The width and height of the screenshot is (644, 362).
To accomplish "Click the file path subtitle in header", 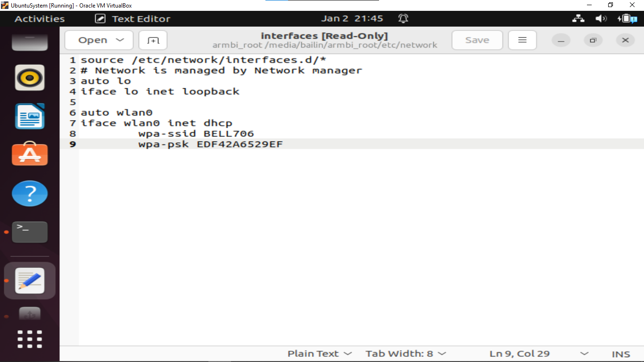I will (x=325, y=45).
